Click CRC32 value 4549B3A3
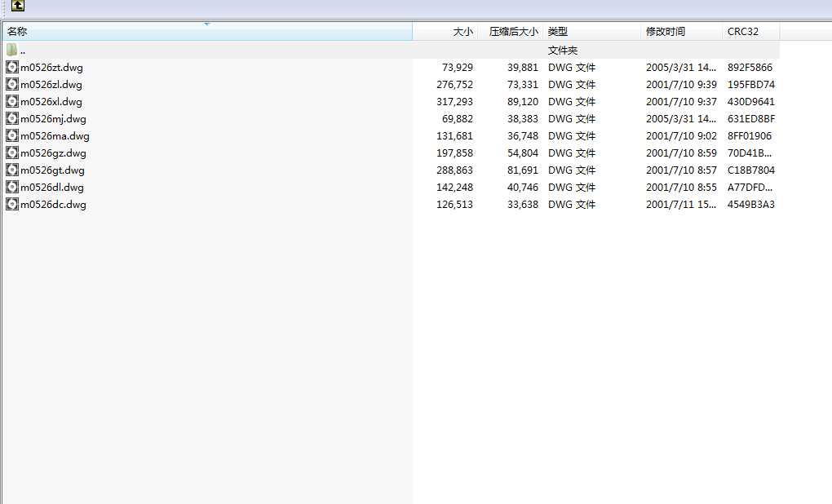This screenshot has width=832, height=504. (750, 204)
